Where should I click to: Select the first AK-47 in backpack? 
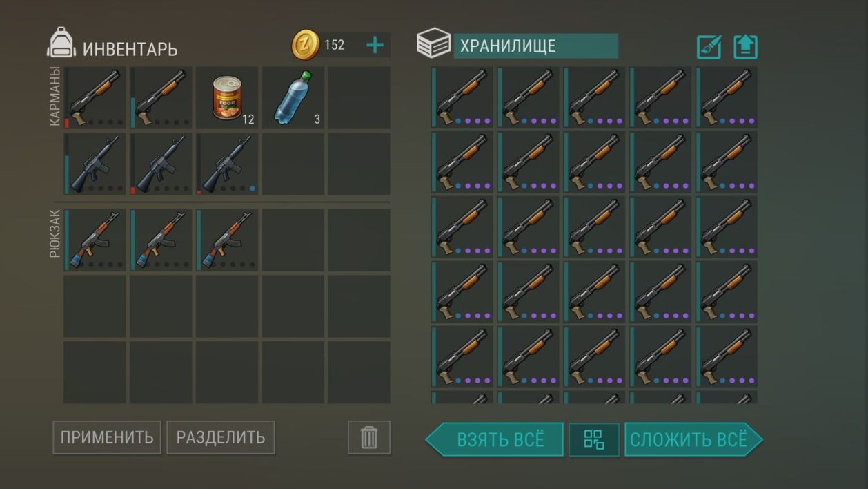click(95, 240)
